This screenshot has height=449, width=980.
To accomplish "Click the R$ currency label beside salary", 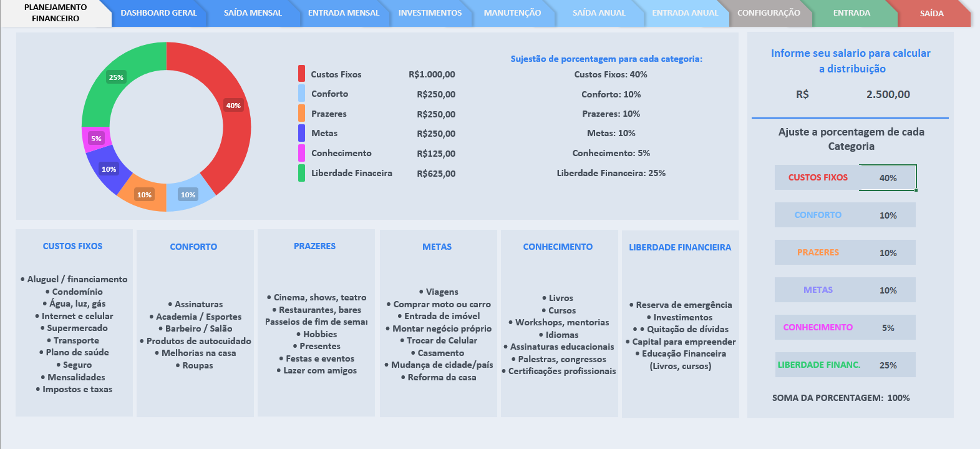I will pyautogui.click(x=802, y=94).
